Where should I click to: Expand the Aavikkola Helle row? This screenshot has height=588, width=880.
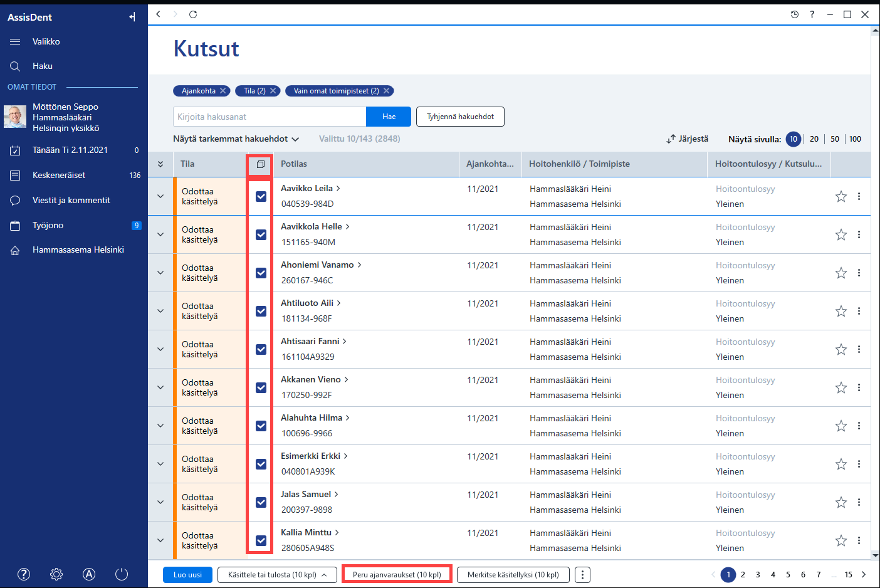(160, 234)
